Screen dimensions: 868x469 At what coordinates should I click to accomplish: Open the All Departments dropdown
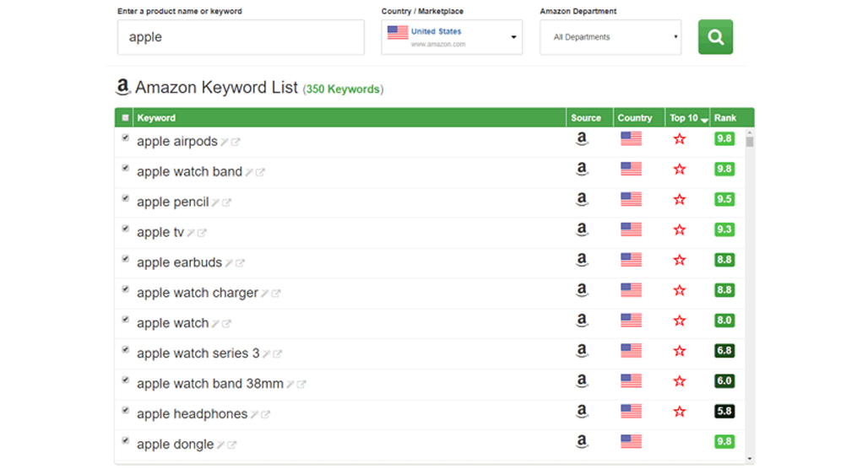(x=610, y=37)
